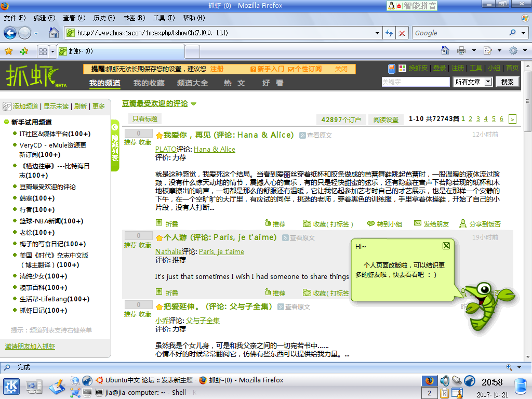Image resolution: width=532 pixels, height=399 pixels.
Task: Open the URL bar history dropdown arrow
Action: click(377, 33)
